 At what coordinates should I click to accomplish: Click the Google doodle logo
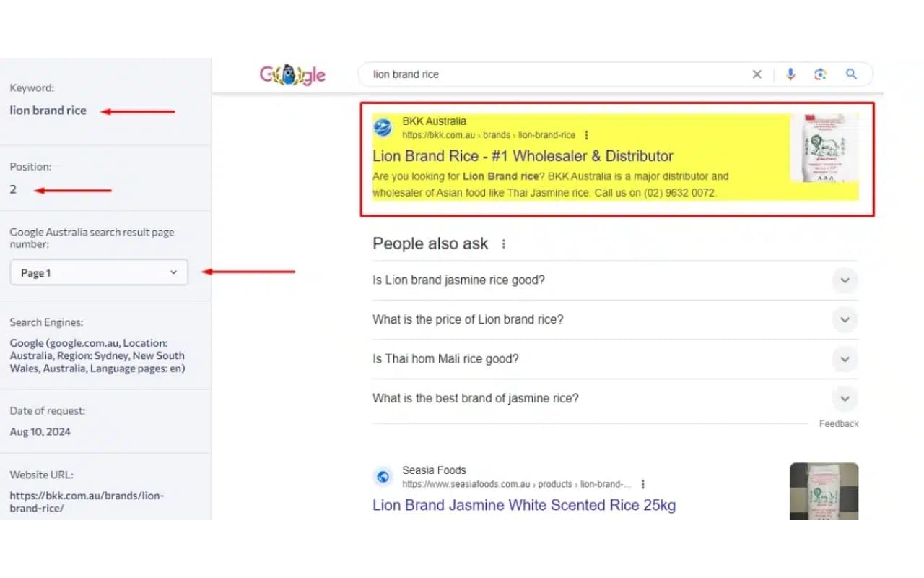click(x=292, y=74)
